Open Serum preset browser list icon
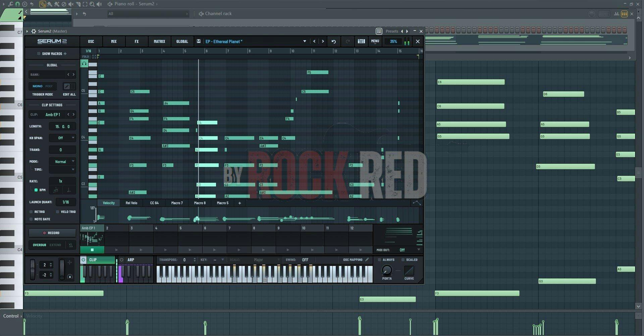This screenshot has width=644, height=336. [x=361, y=42]
